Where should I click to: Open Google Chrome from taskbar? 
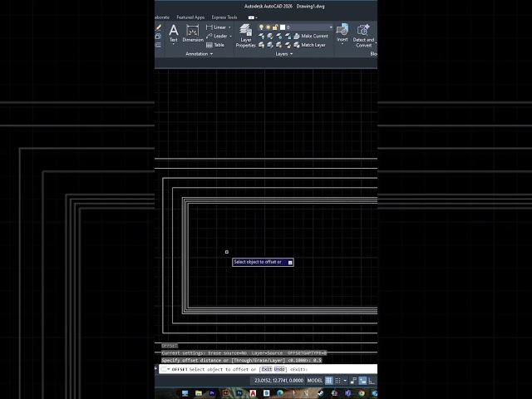[x=362, y=393]
